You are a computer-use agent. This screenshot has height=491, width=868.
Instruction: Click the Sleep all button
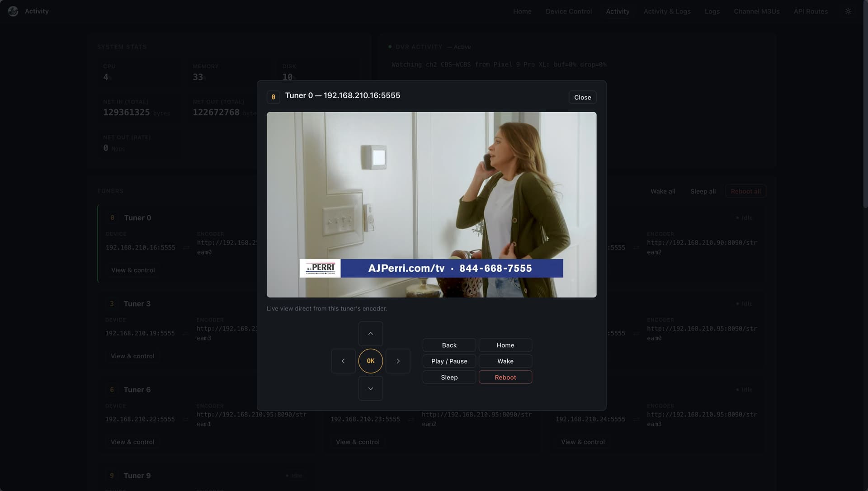(703, 191)
